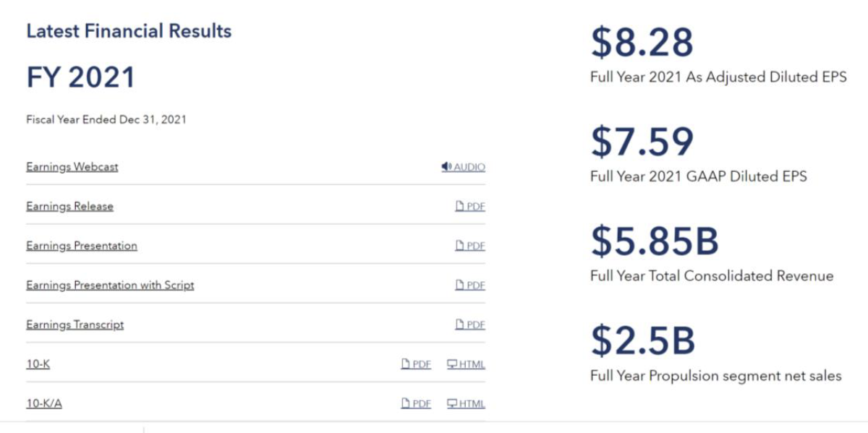Image resolution: width=868 pixels, height=433 pixels.
Task: Select the FY 2021 heading
Action: coord(81,77)
